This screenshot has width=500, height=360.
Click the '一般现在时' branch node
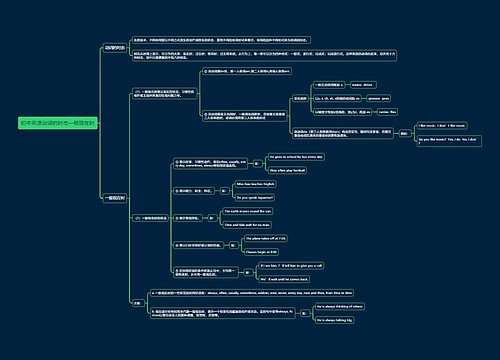[115, 198]
